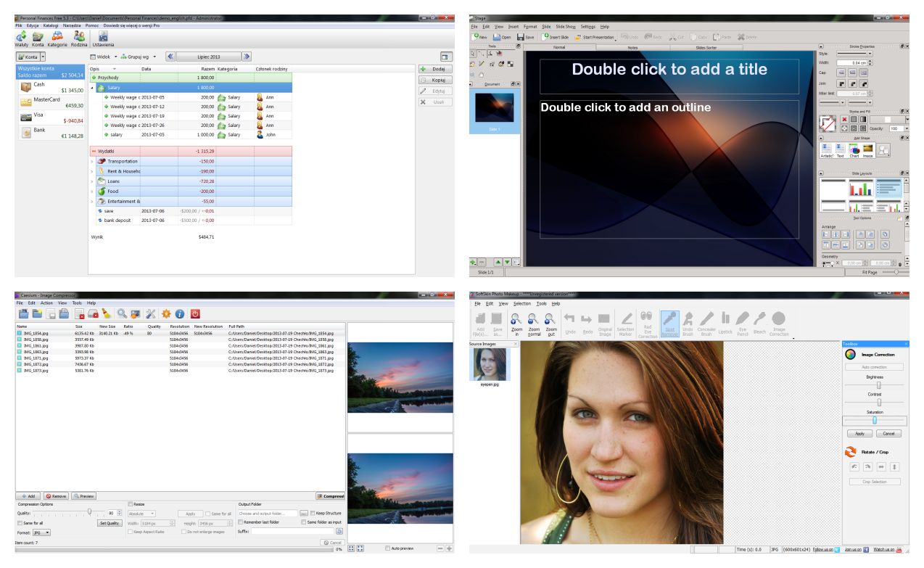The width and height of the screenshot is (924, 568).
Task: Click the Kopiuj button in Personal Finances
Action: click(x=434, y=80)
